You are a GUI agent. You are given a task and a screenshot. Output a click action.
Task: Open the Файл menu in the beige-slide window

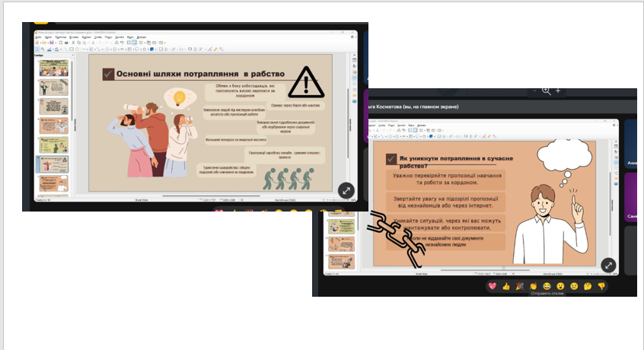coord(38,37)
